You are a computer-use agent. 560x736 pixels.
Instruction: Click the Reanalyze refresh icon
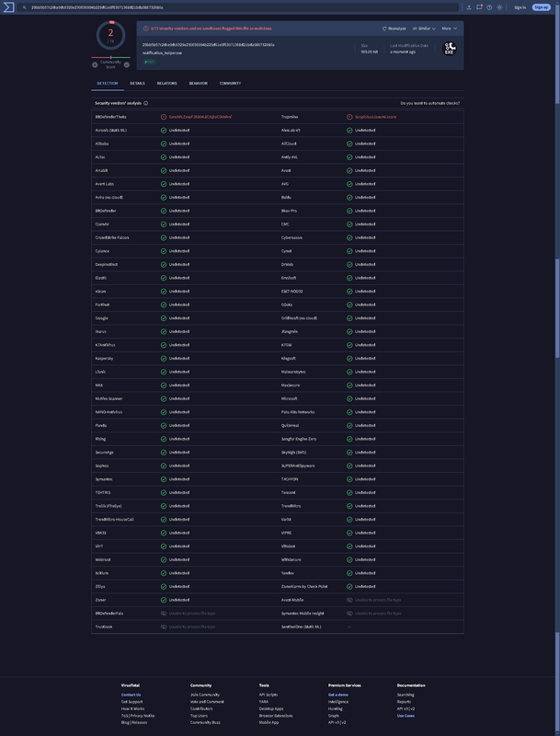point(384,29)
